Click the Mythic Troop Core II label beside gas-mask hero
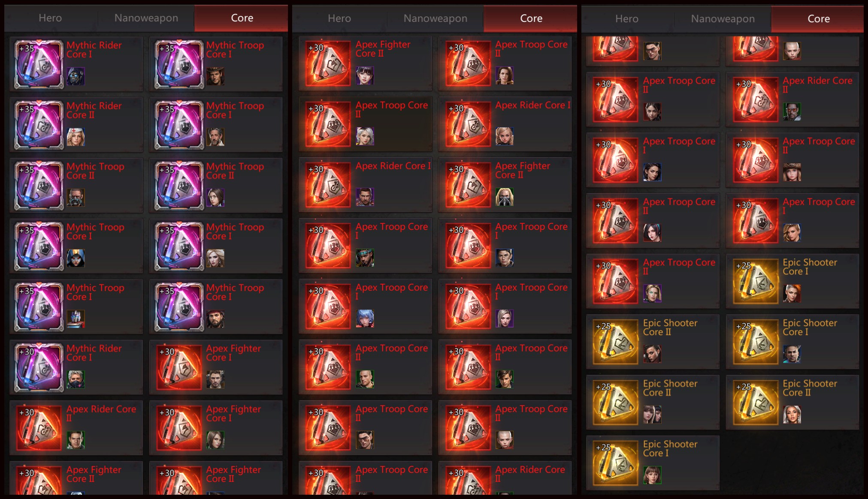The width and height of the screenshot is (868, 499). [x=95, y=171]
